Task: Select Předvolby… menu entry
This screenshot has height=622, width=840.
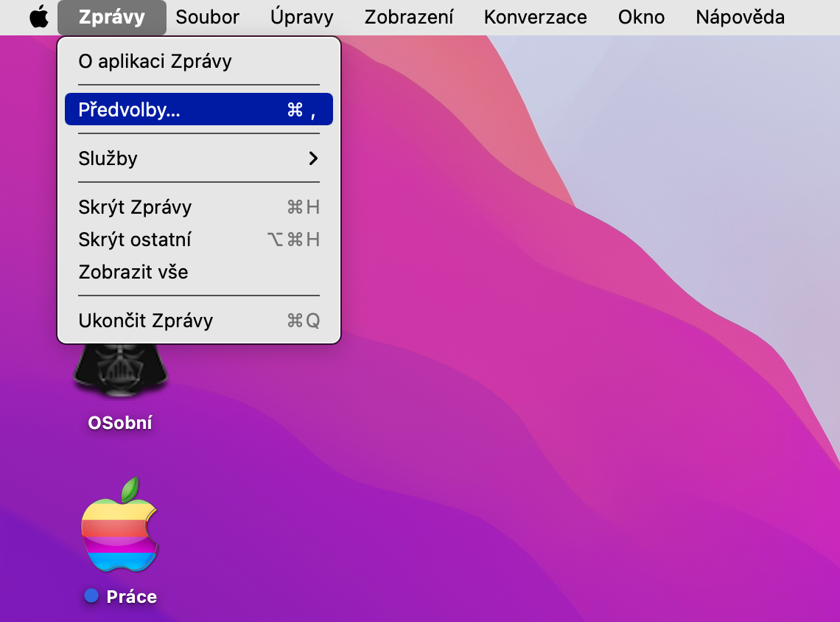Action: [x=199, y=109]
